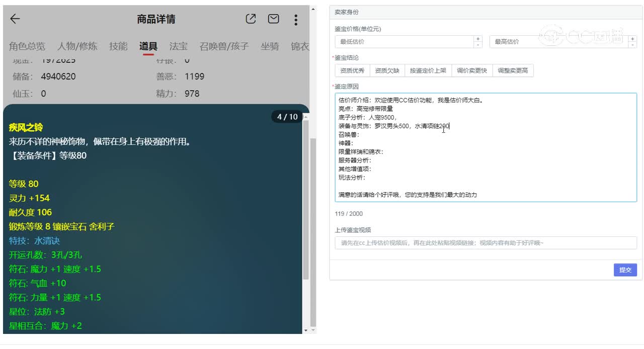Enable the 按鉴定价上架 option
Screen dimensions: 644x349
click(x=428, y=70)
